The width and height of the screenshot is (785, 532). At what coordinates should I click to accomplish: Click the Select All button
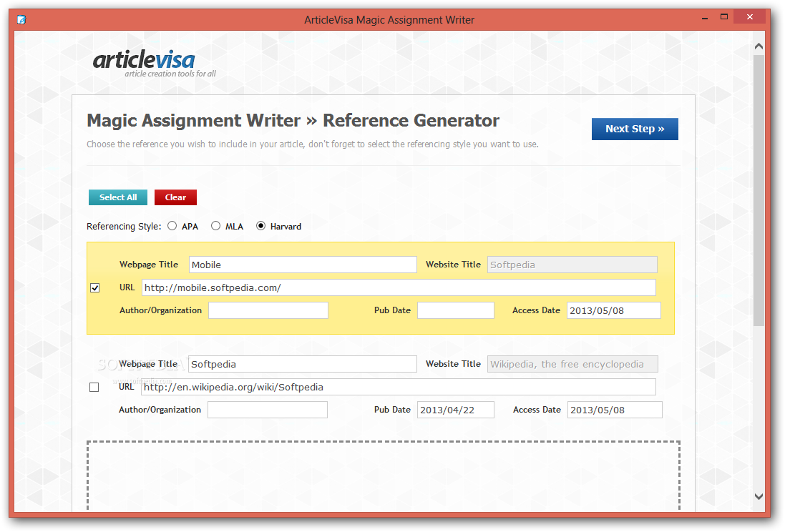click(x=118, y=197)
